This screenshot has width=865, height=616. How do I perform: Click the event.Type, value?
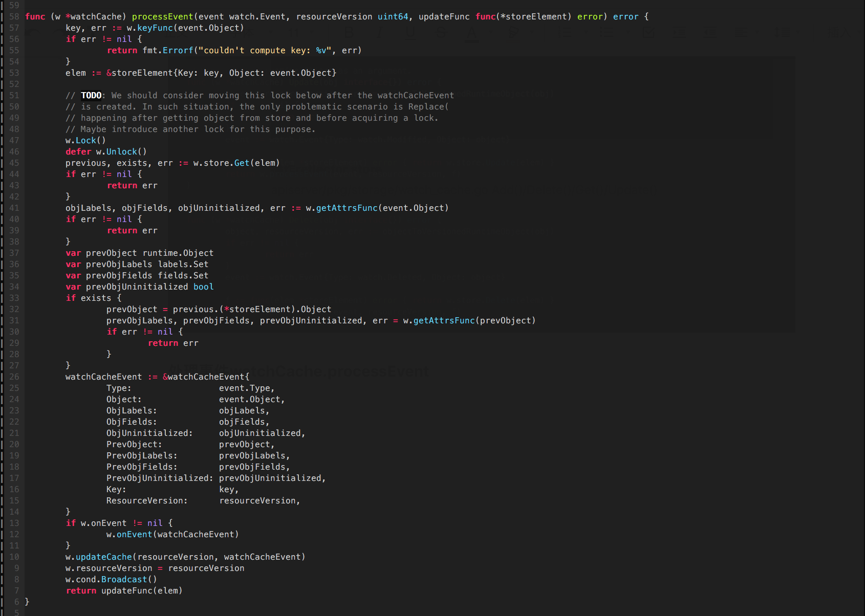[247, 388]
